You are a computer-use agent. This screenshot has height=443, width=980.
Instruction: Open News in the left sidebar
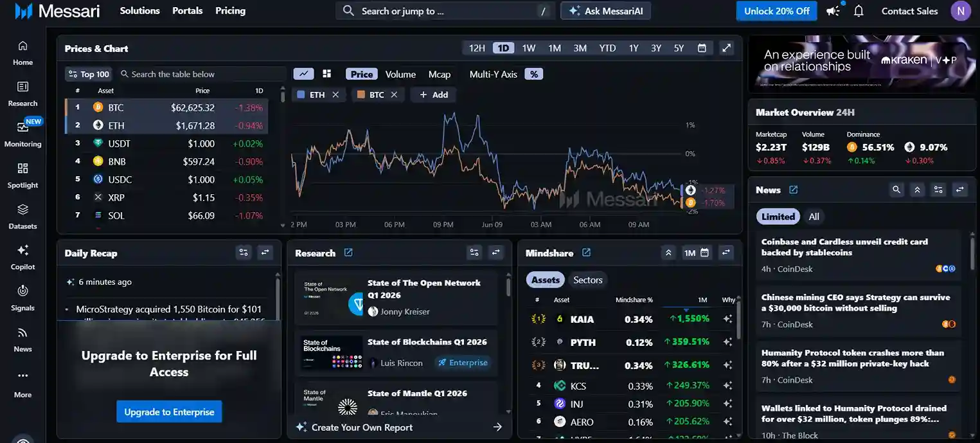click(x=22, y=339)
